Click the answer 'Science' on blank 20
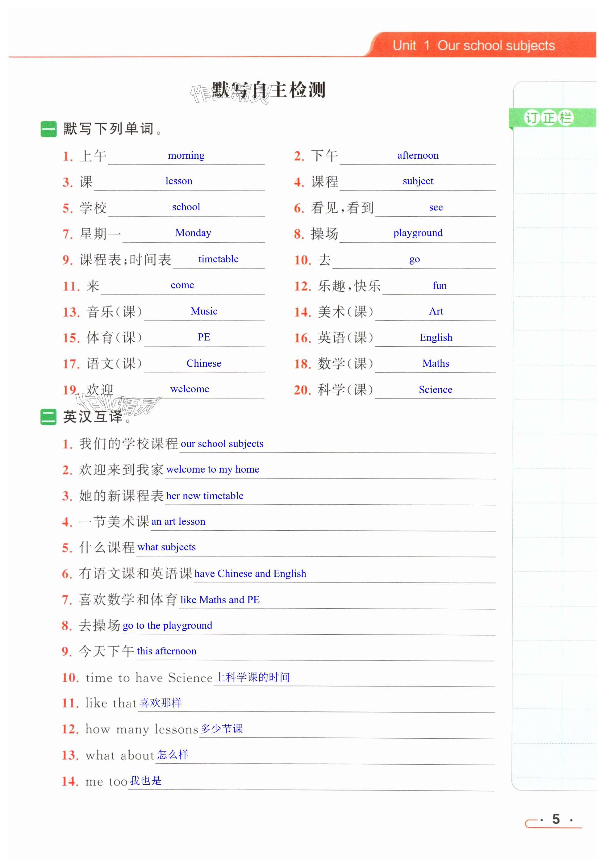This screenshot has width=605, height=868. pos(435,389)
